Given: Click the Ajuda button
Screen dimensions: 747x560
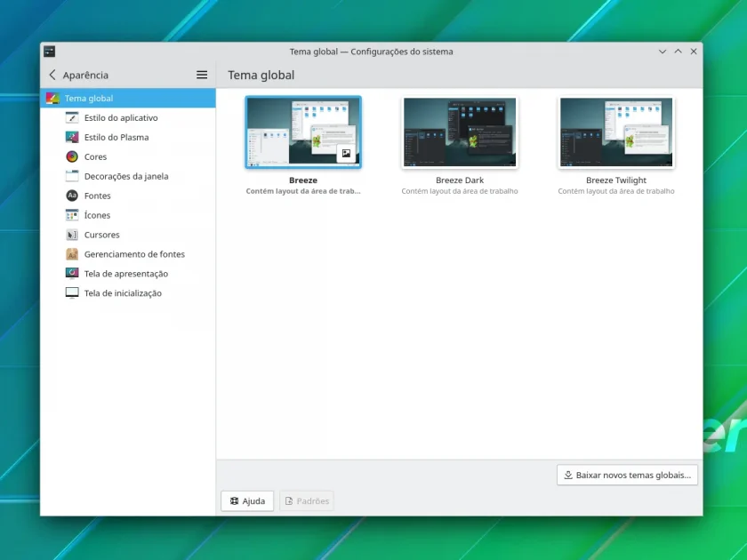Looking at the screenshot, I should (247, 501).
